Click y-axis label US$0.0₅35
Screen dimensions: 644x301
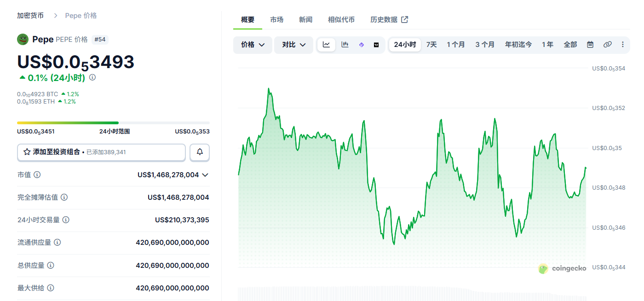[x=607, y=148]
